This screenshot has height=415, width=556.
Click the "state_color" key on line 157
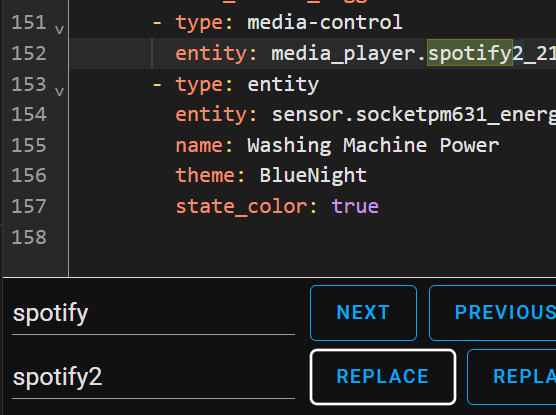click(x=242, y=207)
